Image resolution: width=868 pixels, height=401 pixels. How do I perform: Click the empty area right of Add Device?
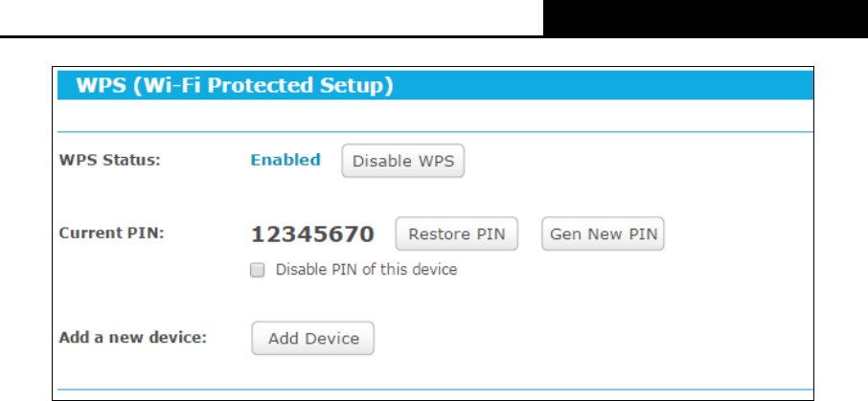point(593,338)
